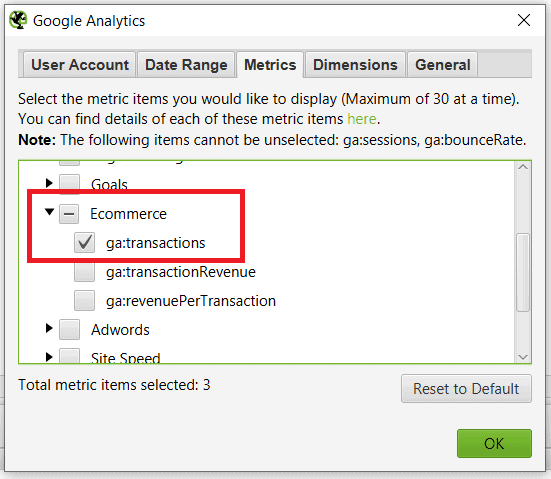551x479 pixels.
Task: Enable the ga:transactionRevenue checkbox
Action: (x=84, y=272)
